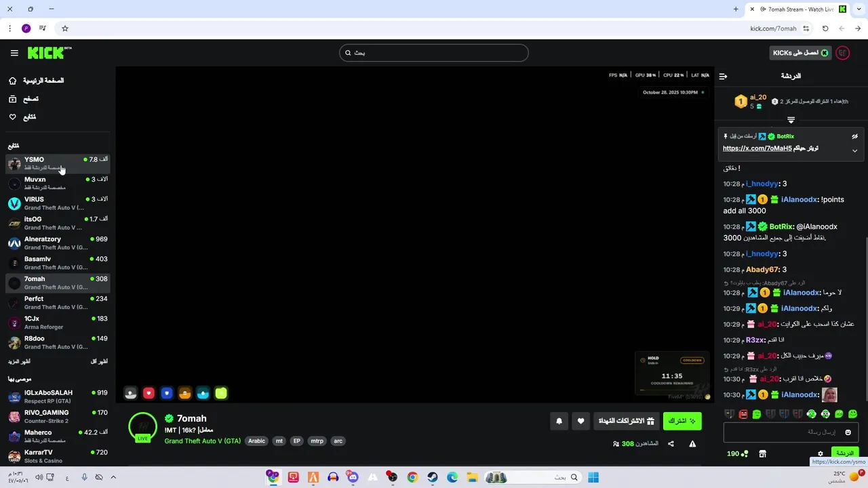Open recommended channel Maherco
This screenshot has height=488, width=868.
(x=58, y=436)
